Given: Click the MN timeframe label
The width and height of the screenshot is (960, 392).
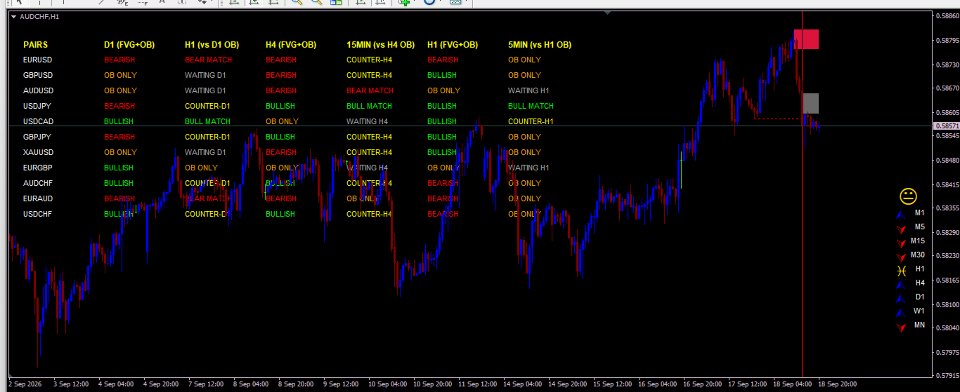Looking at the screenshot, I should 920,325.
